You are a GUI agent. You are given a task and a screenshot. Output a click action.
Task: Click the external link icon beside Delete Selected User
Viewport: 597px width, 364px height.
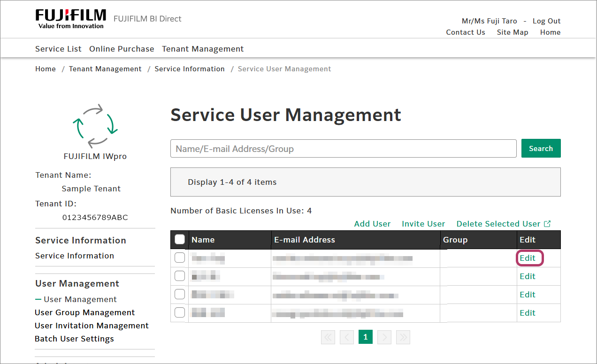click(x=547, y=224)
